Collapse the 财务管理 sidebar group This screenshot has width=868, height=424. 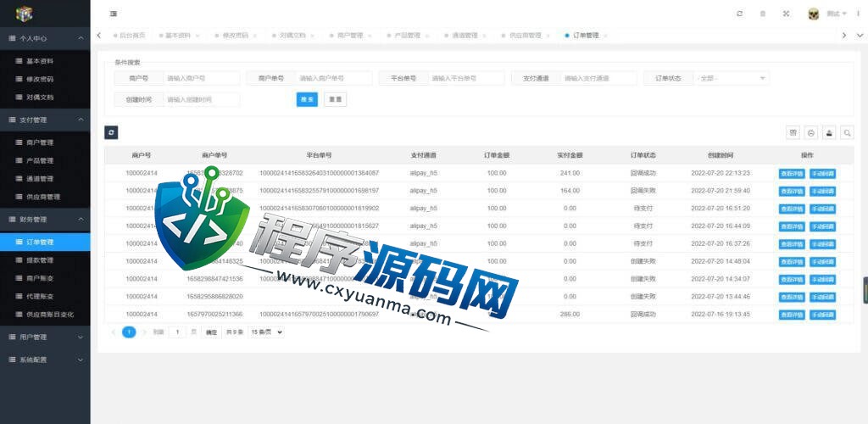tap(45, 219)
